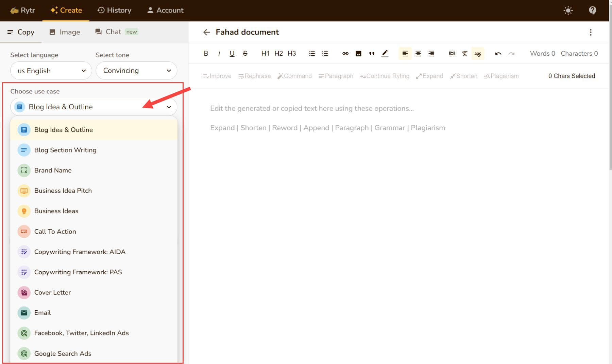Screen dimensions: 612x364
Task: Toggle the light/dark theme sun icon
Action: point(568,10)
